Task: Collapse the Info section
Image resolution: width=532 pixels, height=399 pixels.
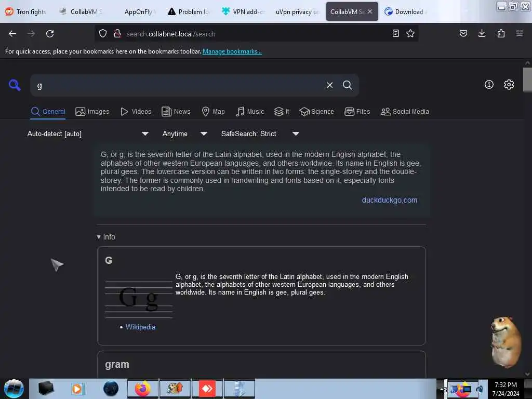Action: [106, 237]
